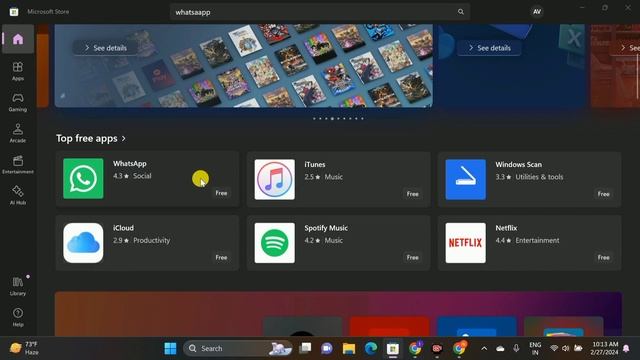This screenshot has width=640, height=360.
Task: Open the Library in sidebar
Action: click(x=18, y=286)
